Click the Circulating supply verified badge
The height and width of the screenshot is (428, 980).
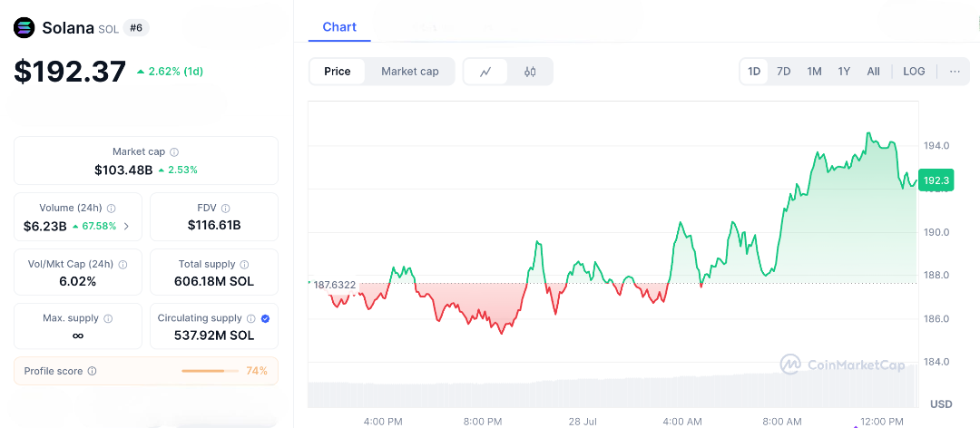pyautogui.click(x=265, y=319)
